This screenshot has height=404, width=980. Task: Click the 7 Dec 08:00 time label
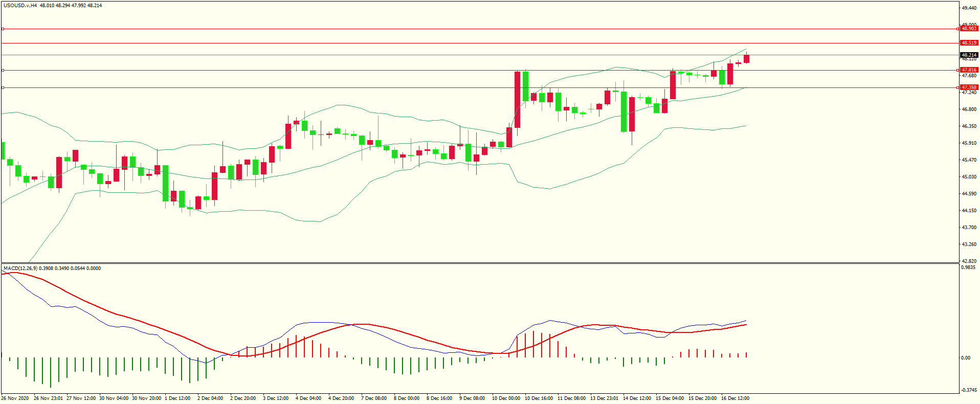pyautogui.click(x=374, y=398)
